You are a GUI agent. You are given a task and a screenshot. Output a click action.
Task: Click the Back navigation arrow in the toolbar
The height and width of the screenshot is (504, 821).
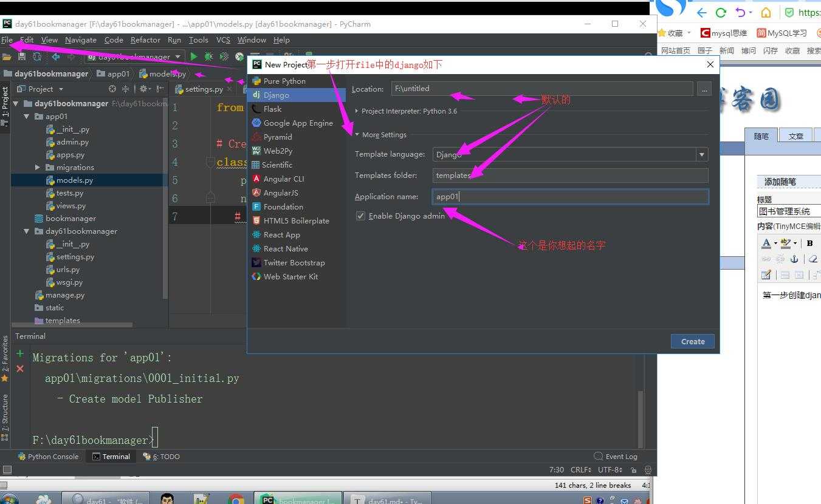click(56, 56)
